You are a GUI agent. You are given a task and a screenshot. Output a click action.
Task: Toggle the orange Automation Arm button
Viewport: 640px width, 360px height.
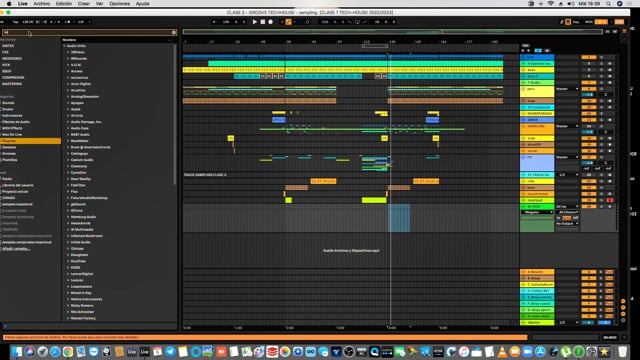coord(289,22)
